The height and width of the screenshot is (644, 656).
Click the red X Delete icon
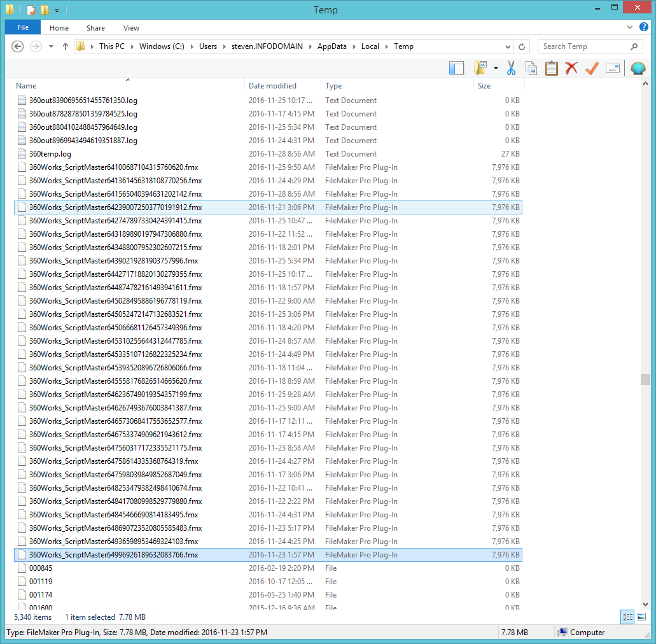571,68
